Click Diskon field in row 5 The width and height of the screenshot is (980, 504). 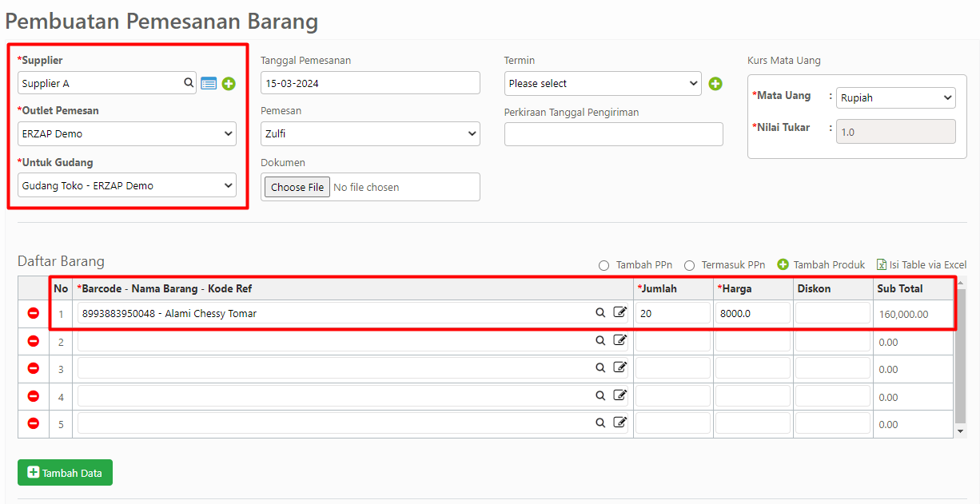pyautogui.click(x=833, y=423)
